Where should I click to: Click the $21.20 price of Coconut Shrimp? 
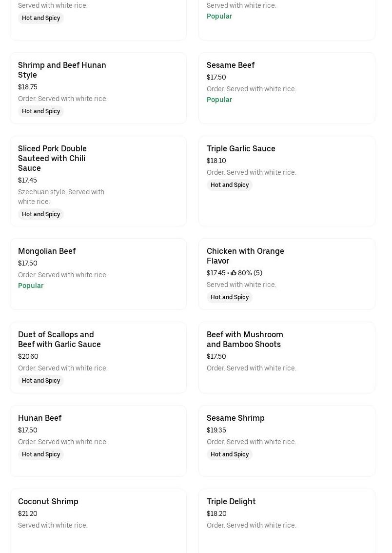28,513
